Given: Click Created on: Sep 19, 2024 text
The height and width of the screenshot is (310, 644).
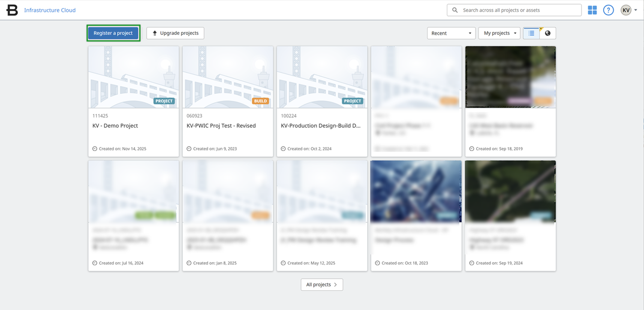Looking at the screenshot, I should [499, 263].
